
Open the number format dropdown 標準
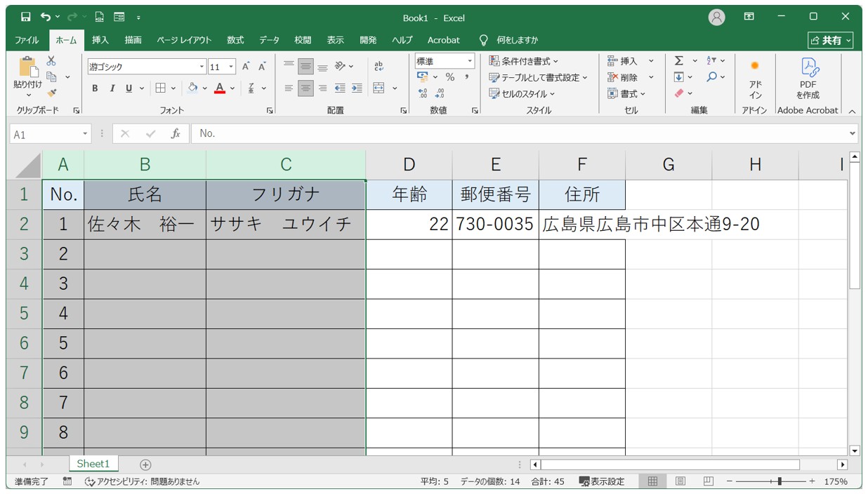click(470, 61)
